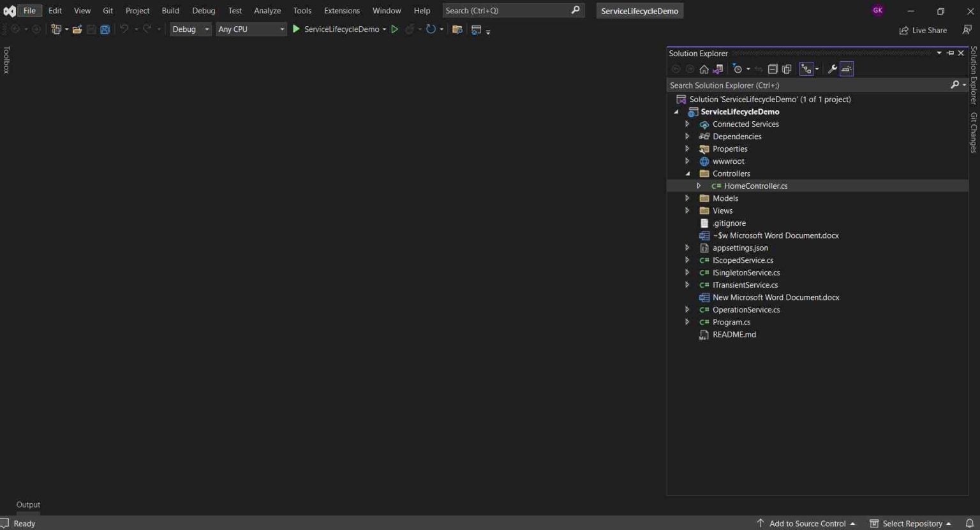This screenshot has height=530, width=980.
Task: Toggle pin on Solution Explorer panel
Action: tap(950, 53)
